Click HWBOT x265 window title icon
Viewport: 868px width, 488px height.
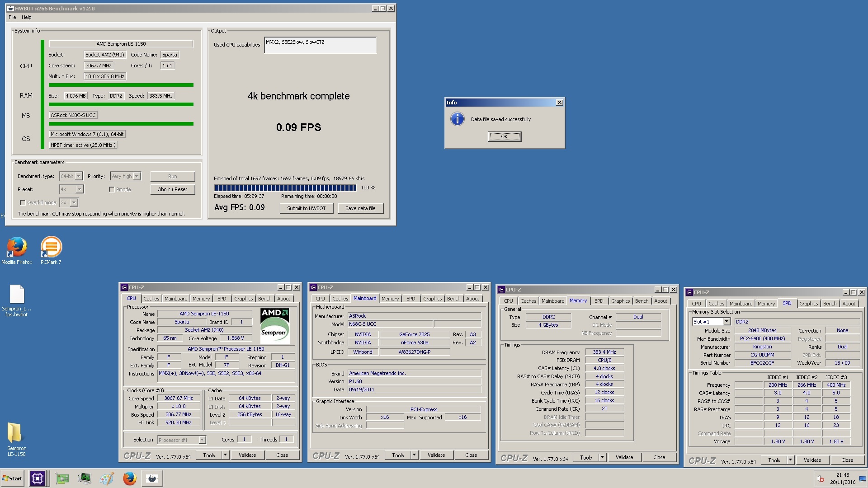point(10,9)
